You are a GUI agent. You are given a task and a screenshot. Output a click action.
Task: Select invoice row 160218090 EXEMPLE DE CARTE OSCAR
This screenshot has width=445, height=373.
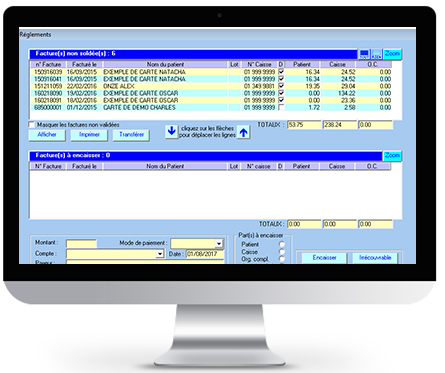(211, 93)
